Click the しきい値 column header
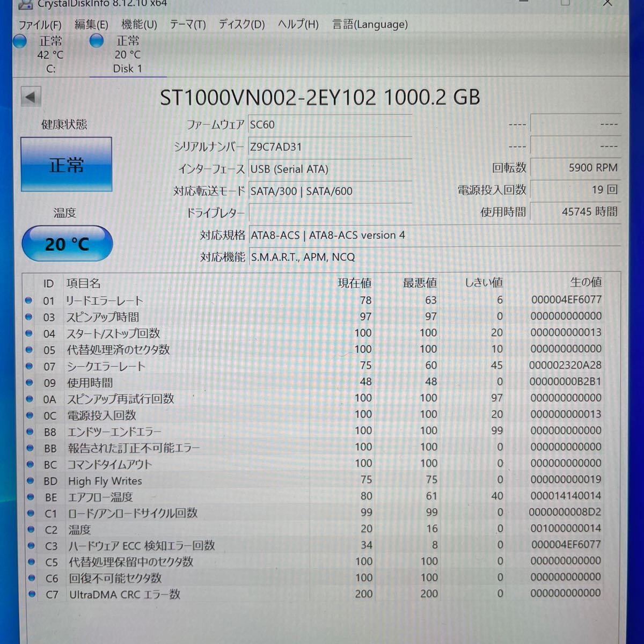644x644 pixels. pos(484,282)
